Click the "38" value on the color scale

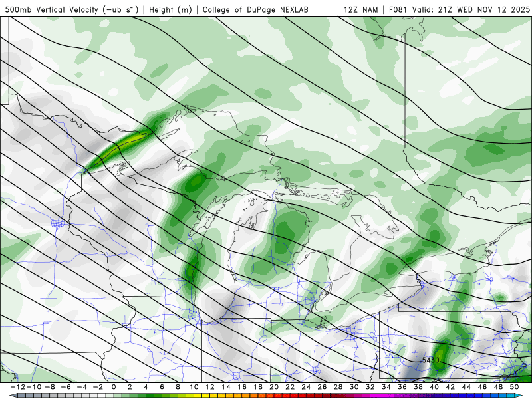[418, 387]
